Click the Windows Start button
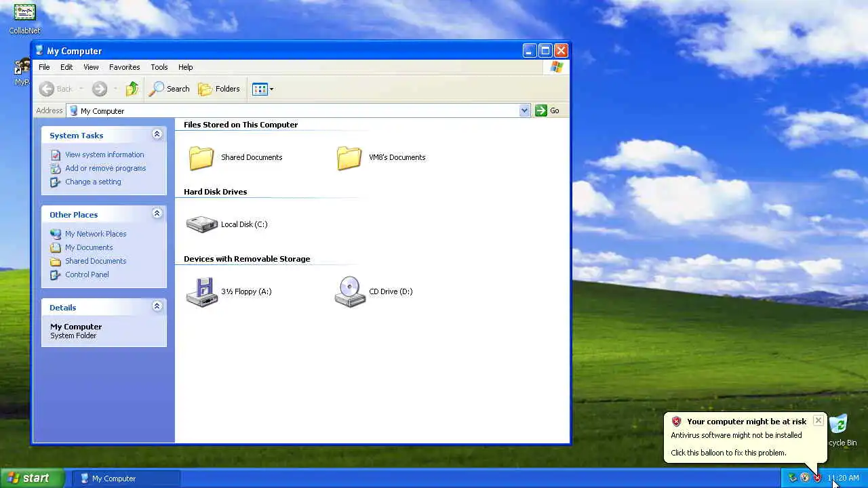The image size is (868, 488). click(x=32, y=478)
